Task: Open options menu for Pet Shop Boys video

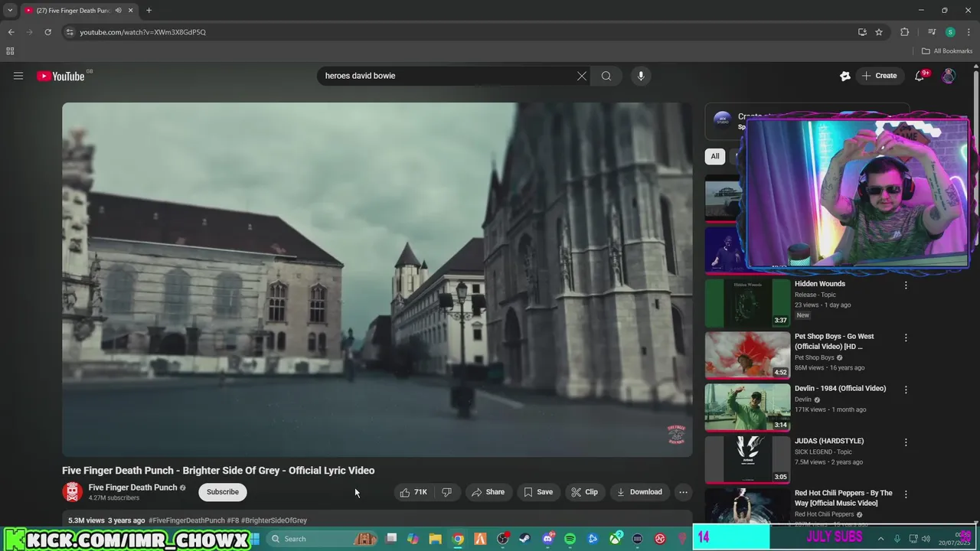Action: [906, 337]
